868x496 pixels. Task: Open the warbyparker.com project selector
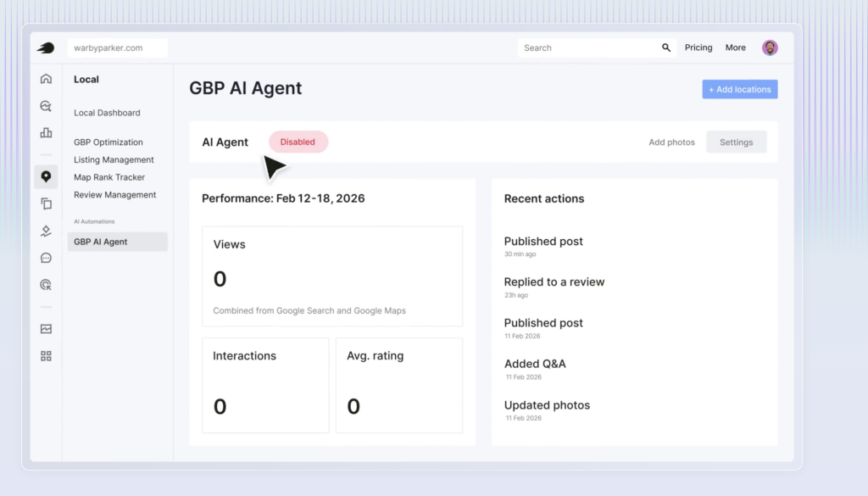click(x=118, y=47)
